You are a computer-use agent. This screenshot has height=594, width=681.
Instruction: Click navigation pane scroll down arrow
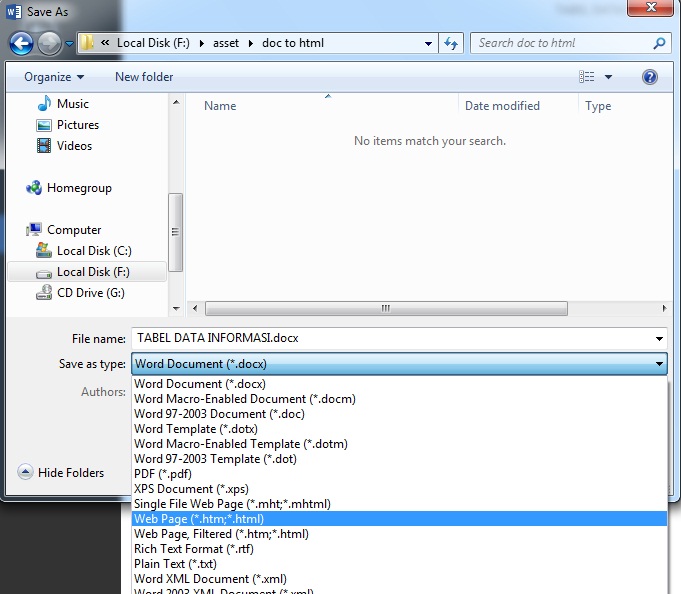pyautogui.click(x=176, y=309)
